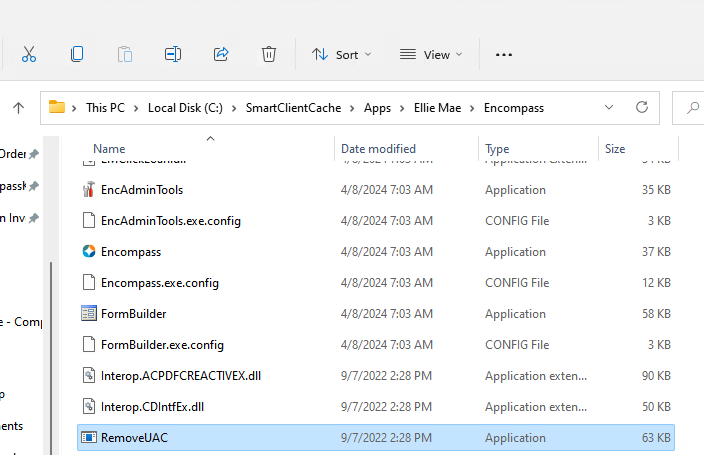Click RemoveUAC application icon
Viewport: 704px width, 455px height.
pyautogui.click(x=89, y=437)
